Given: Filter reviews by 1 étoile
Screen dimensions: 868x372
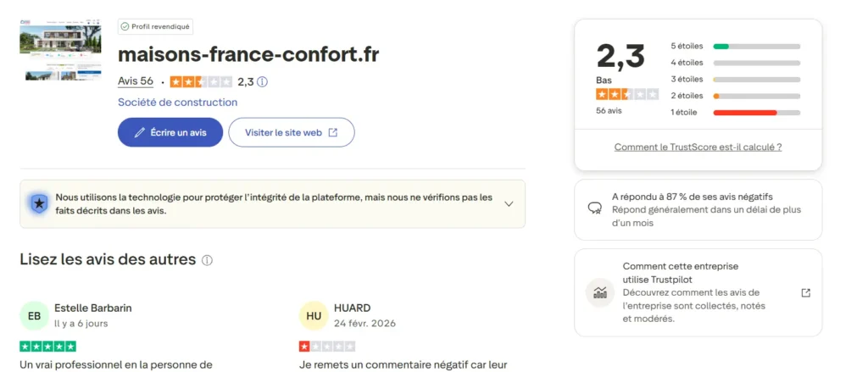Looking at the screenshot, I should [735, 112].
